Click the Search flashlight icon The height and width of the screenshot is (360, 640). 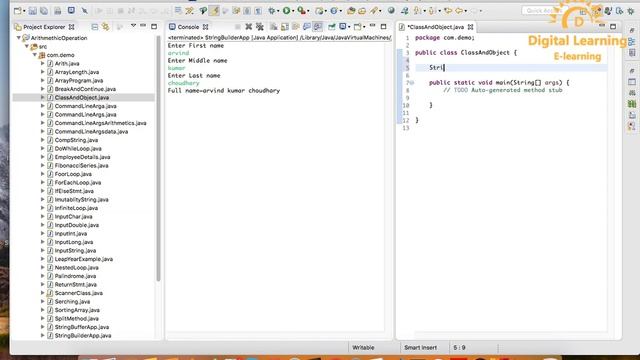(x=373, y=11)
